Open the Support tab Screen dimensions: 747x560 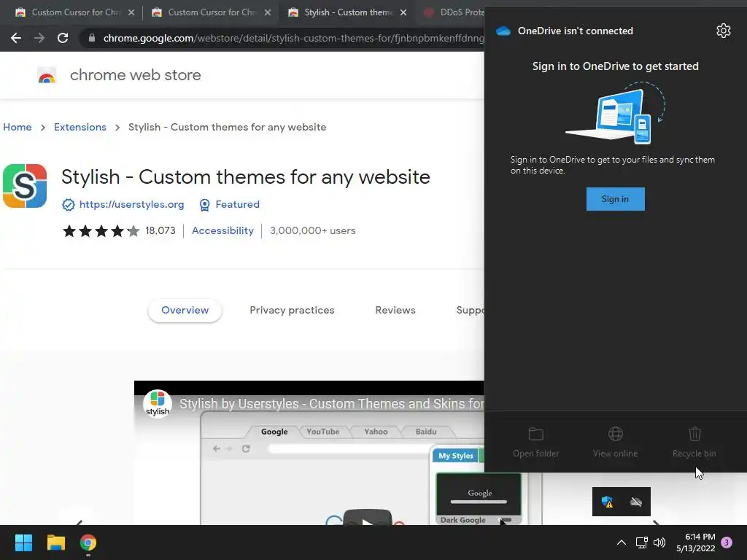(x=471, y=310)
